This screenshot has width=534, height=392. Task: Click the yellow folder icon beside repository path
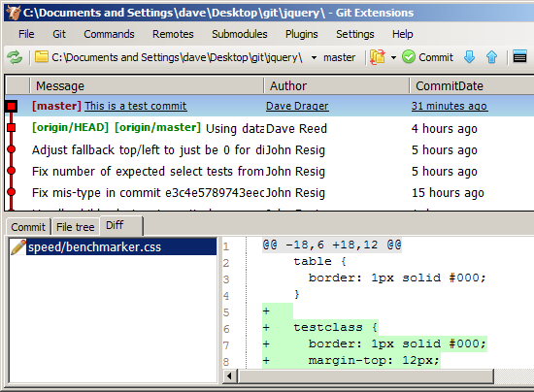point(42,56)
